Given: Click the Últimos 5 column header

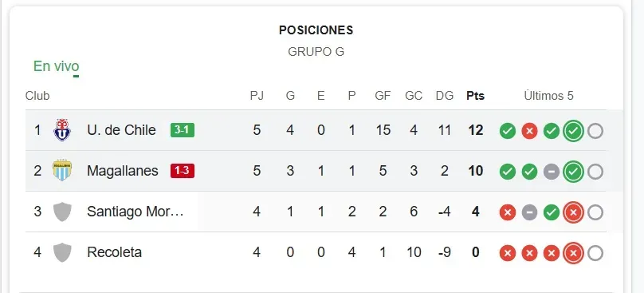Looking at the screenshot, I should [x=548, y=96].
